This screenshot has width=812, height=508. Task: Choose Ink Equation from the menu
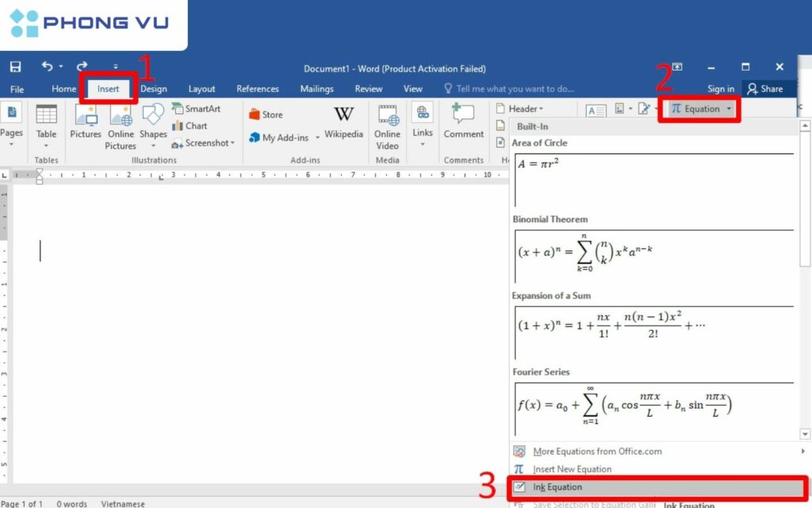coord(569,487)
